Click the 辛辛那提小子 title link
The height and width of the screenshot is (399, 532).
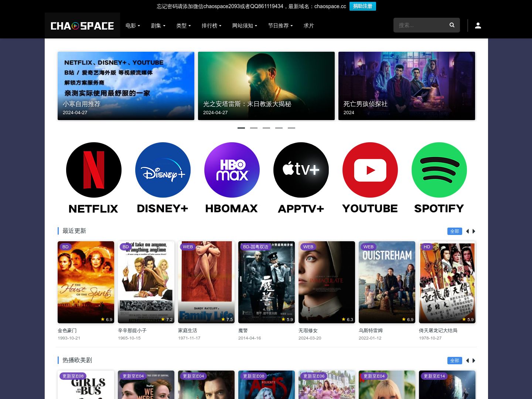pos(132,331)
